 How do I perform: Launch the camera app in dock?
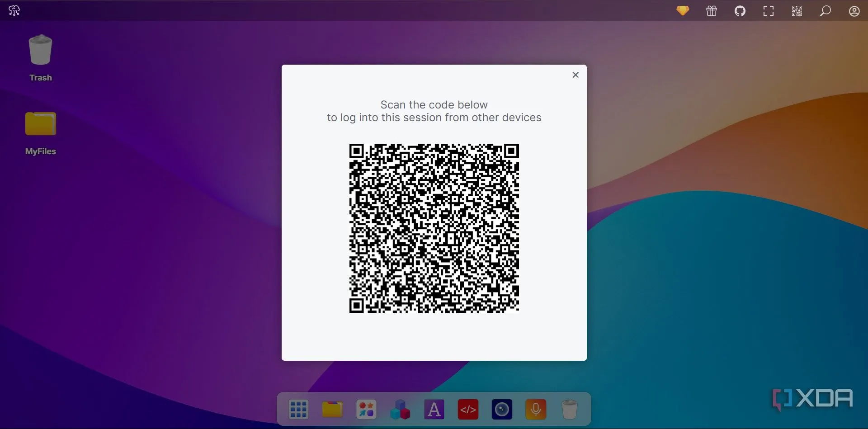[502, 410]
